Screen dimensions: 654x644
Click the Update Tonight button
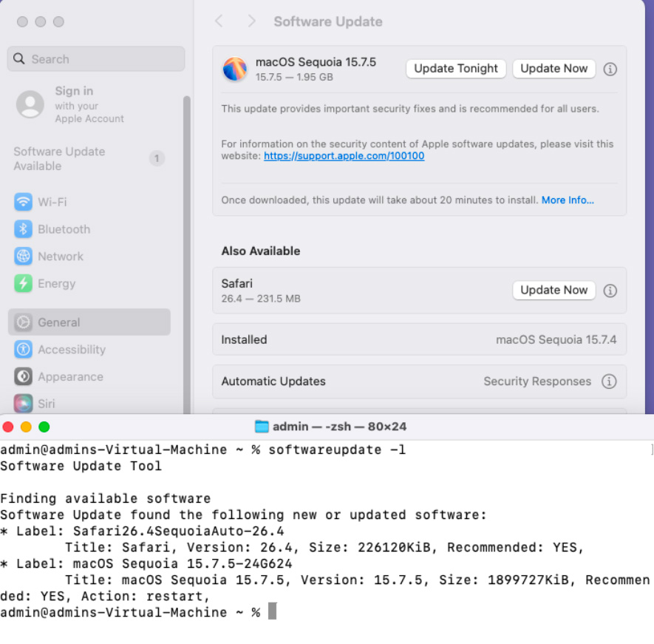click(x=456, y=69)
